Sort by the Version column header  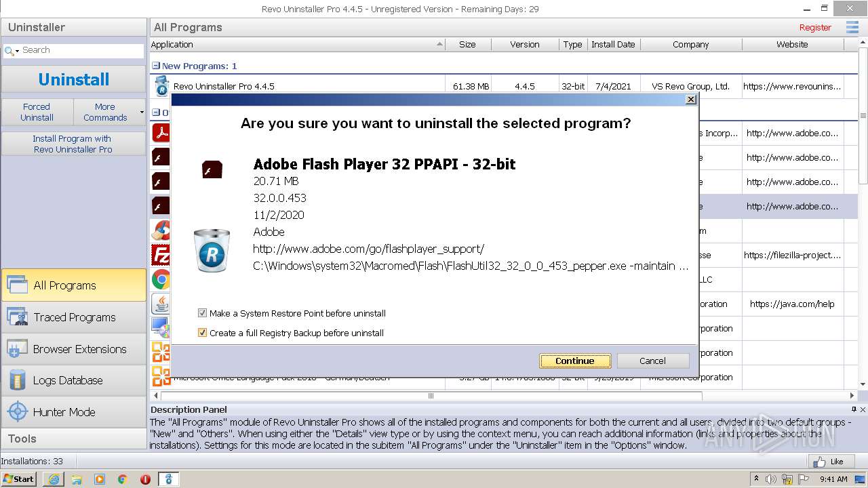[525, 44]
